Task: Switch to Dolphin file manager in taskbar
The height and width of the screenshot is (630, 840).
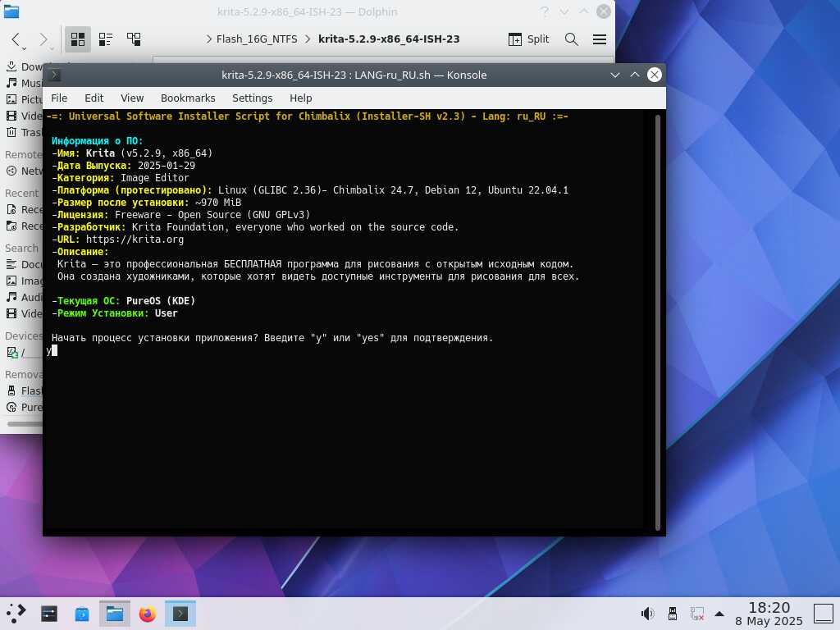Action: (x=115, y=614)
